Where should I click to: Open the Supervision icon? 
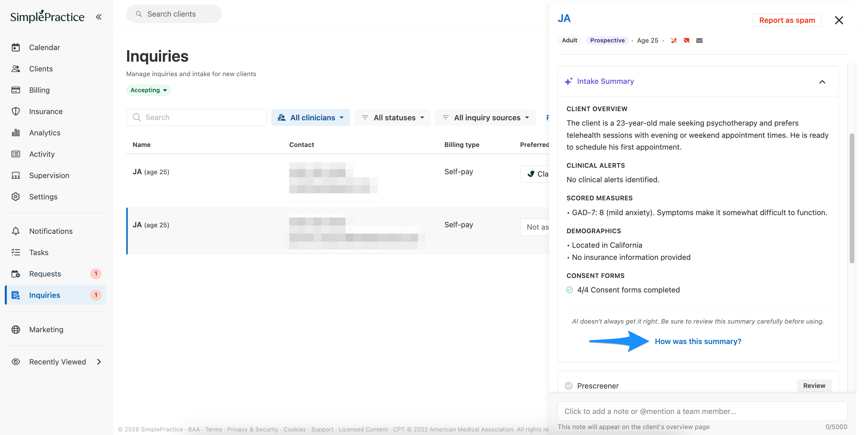tap(15, 175)
